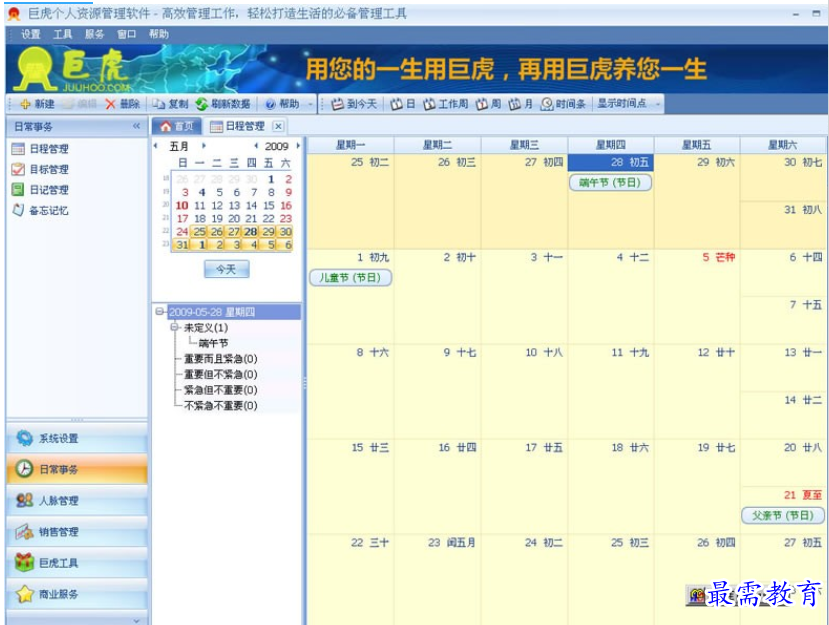Open 目标管理 in the sidebar

pos(40,170)
